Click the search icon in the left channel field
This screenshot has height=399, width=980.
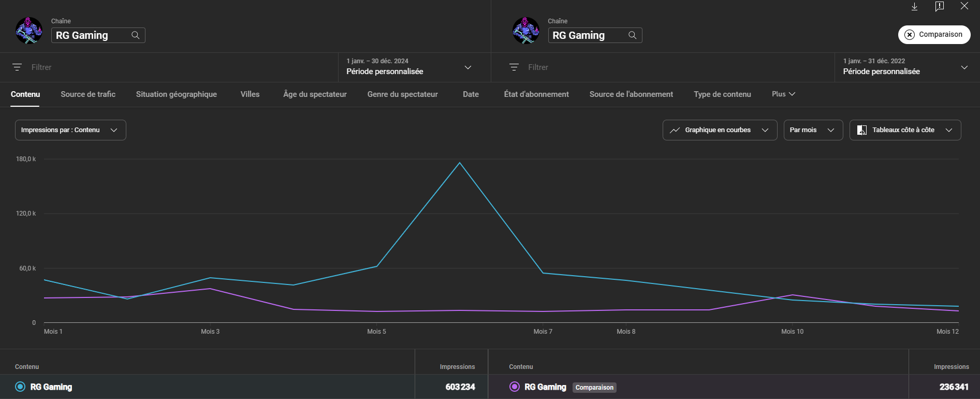(136, 35)
